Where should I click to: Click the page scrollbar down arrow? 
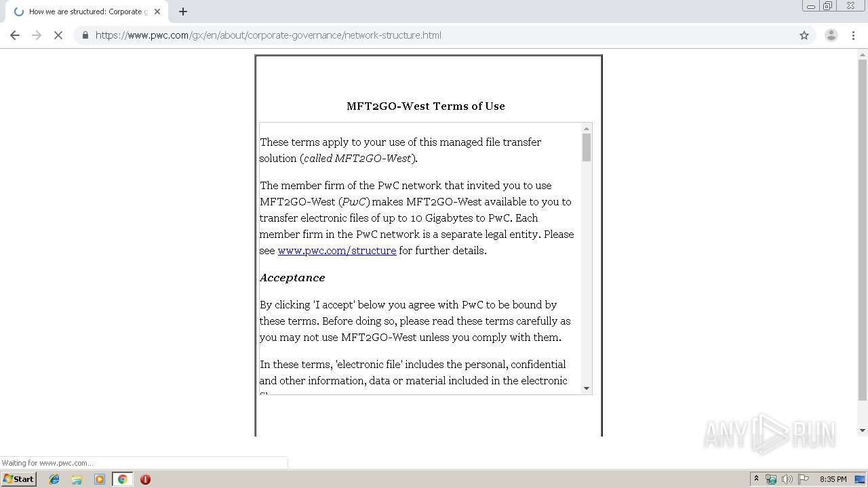click(863, 430)
